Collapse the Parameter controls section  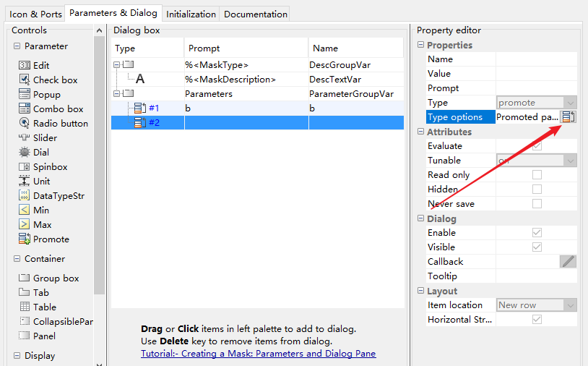(x=17, y=46)
